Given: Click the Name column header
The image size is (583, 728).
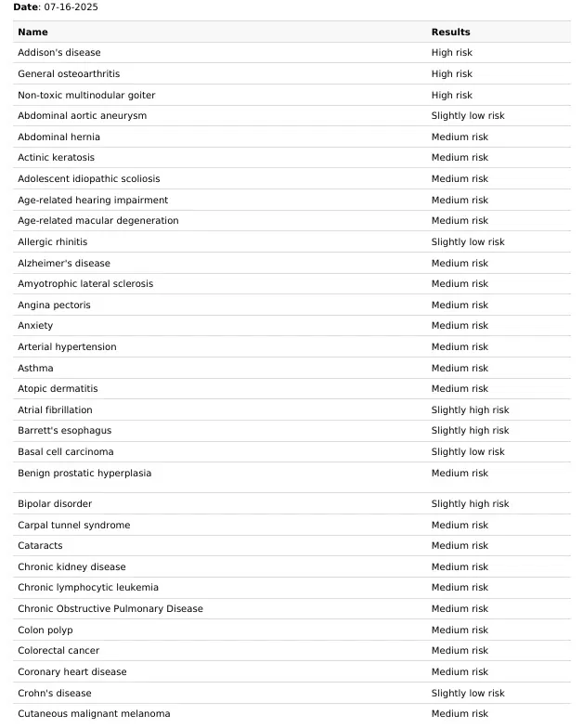Looking at the screenshot, I should (x=32, y=32).
